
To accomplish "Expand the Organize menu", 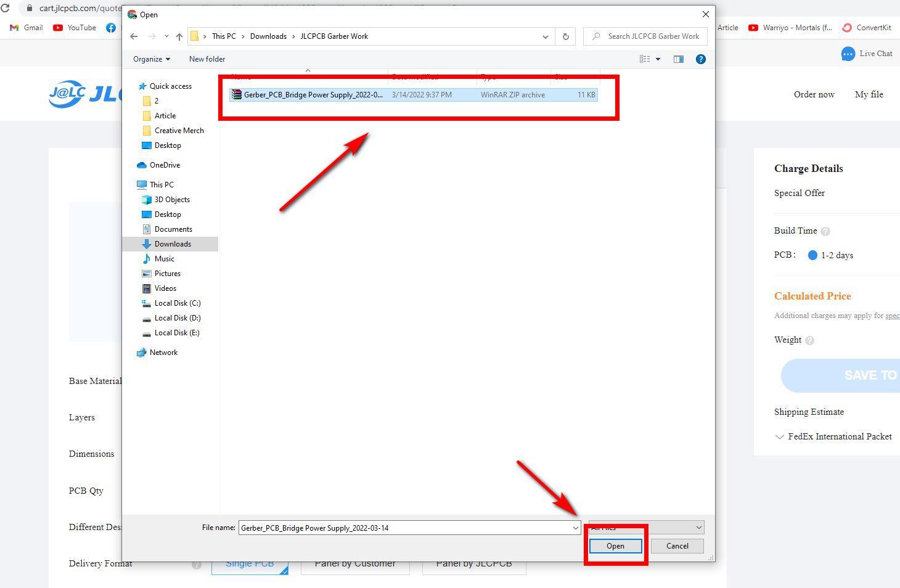I will (x=152, y=59).
